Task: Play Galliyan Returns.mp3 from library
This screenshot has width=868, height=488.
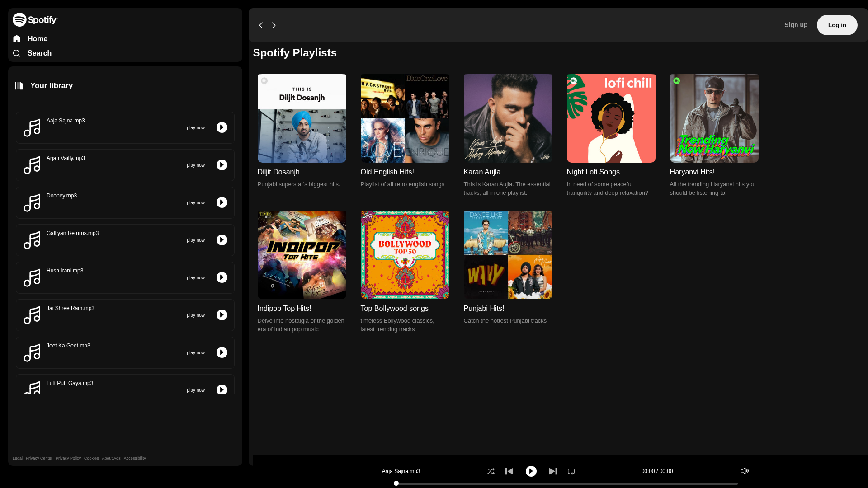Action: coord(222,240)
